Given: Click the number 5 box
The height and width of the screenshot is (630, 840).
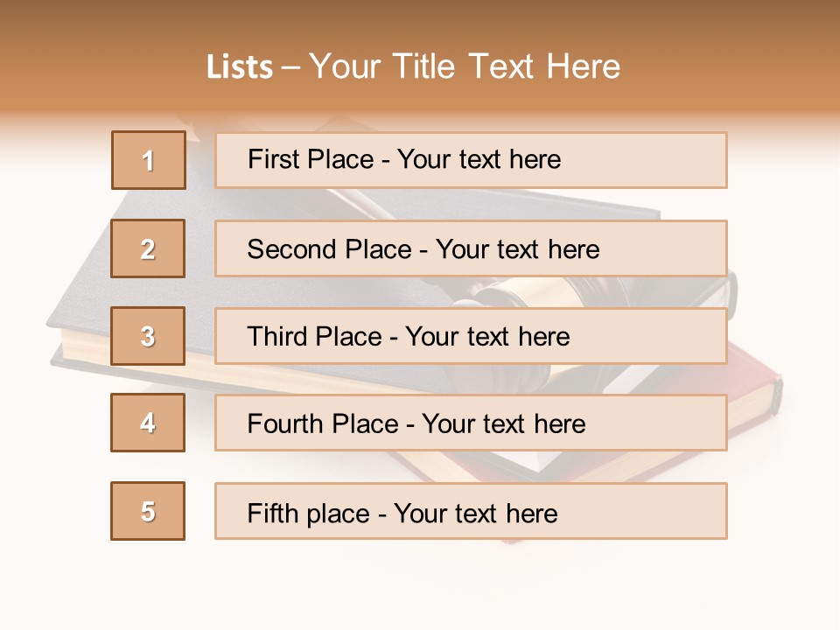Looking at the screenshot, I should 148,511.
